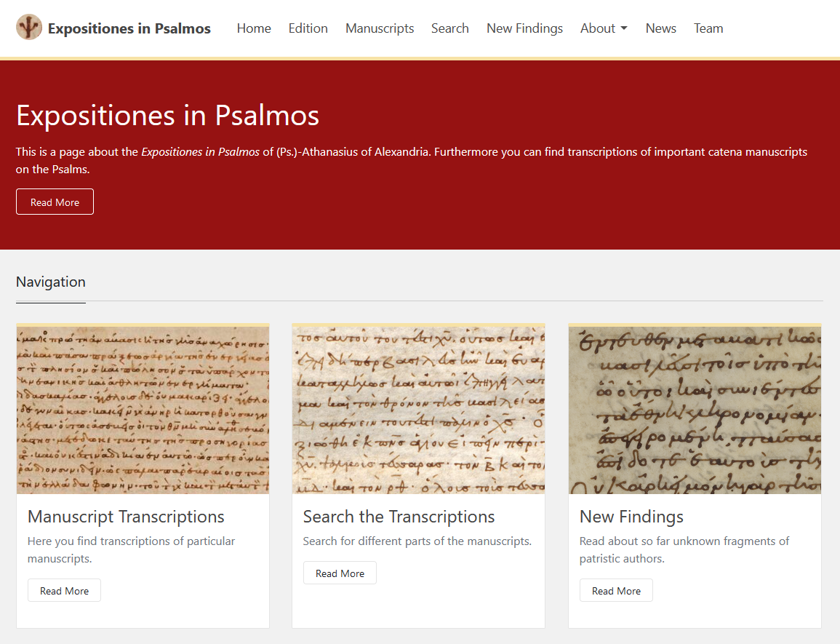The image size is (840, 644).
Task: Open the Search page in the navbar
Action: (450, 28)
